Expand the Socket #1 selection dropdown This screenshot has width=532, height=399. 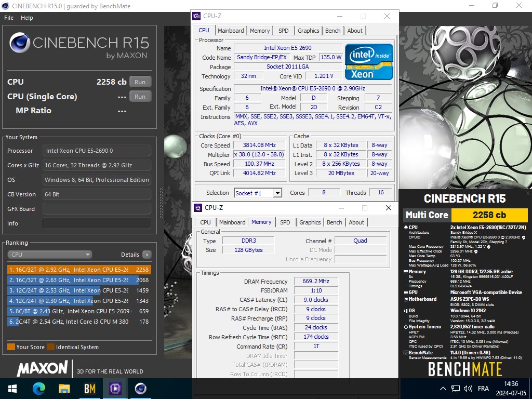coord(277,193)
